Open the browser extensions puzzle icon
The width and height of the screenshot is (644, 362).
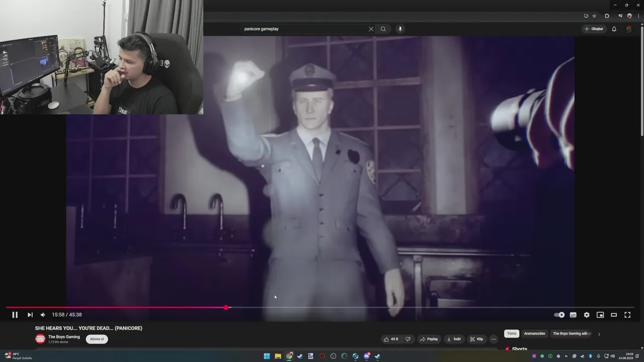(607, 16)
